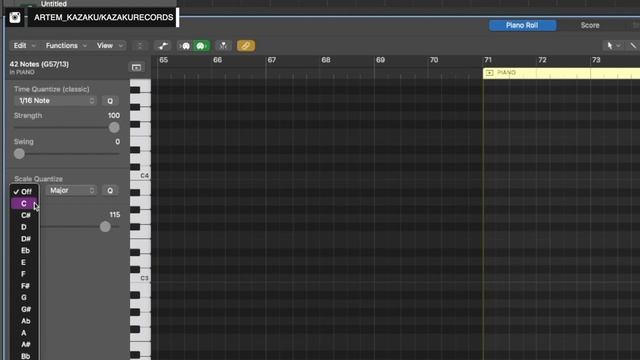This screenshot has width=640, height=360.
Task: Click bar 73 on the ruler
Action: [596, 60]
